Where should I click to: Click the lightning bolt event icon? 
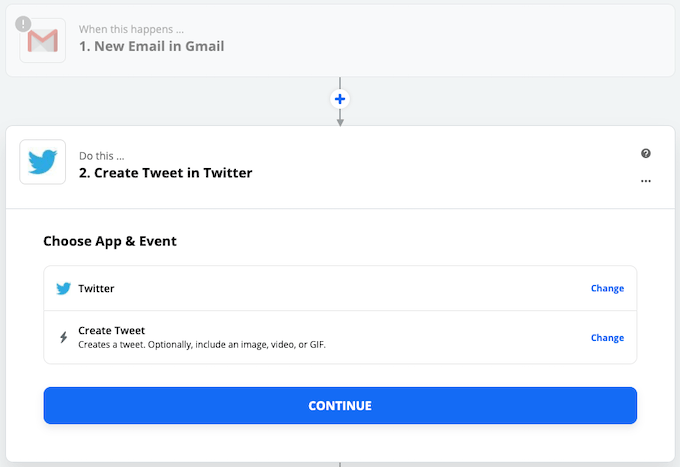tap(63, 337)
